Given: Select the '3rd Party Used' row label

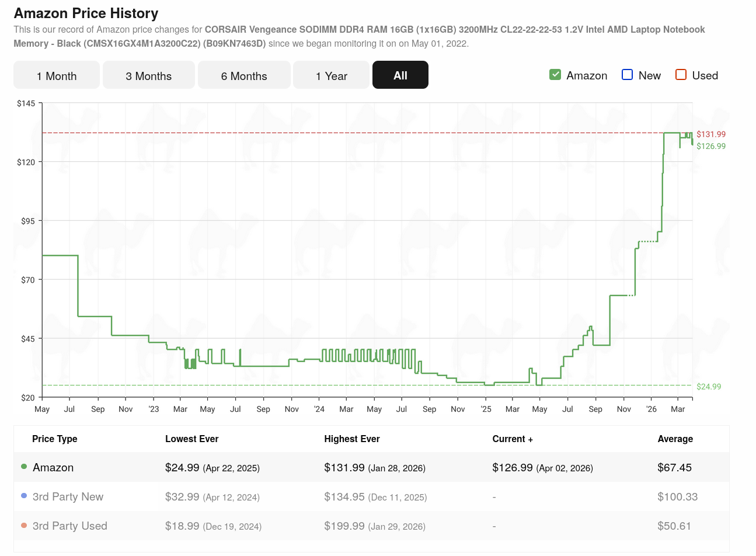Looking at the screenshot, I should click(70, 526).
